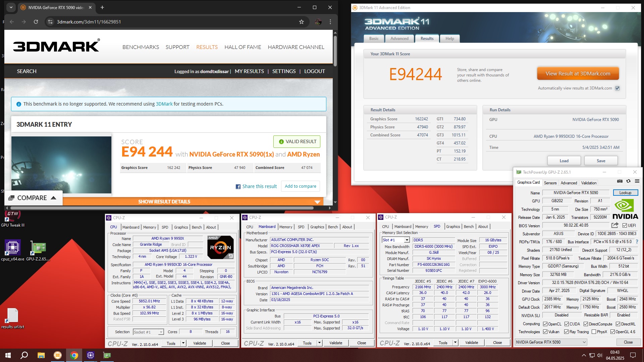Open the Help tab in 3DMark 11
The width and height of the screenshot is (644, 362).
pyautogui.click(x=450, y=39)
